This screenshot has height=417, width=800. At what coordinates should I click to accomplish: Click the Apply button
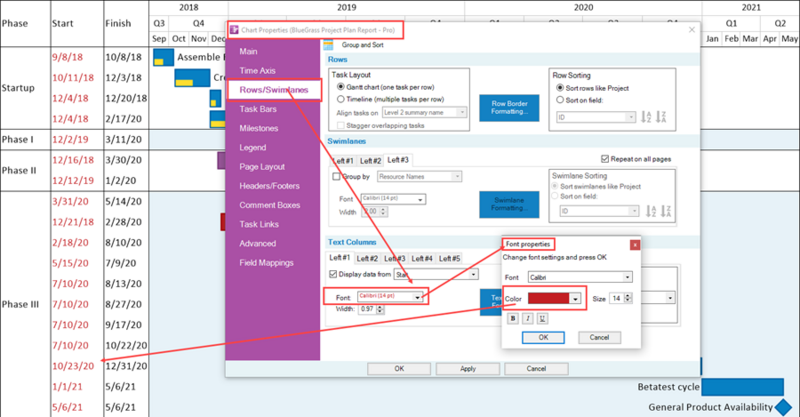click(x=468, y=369)
